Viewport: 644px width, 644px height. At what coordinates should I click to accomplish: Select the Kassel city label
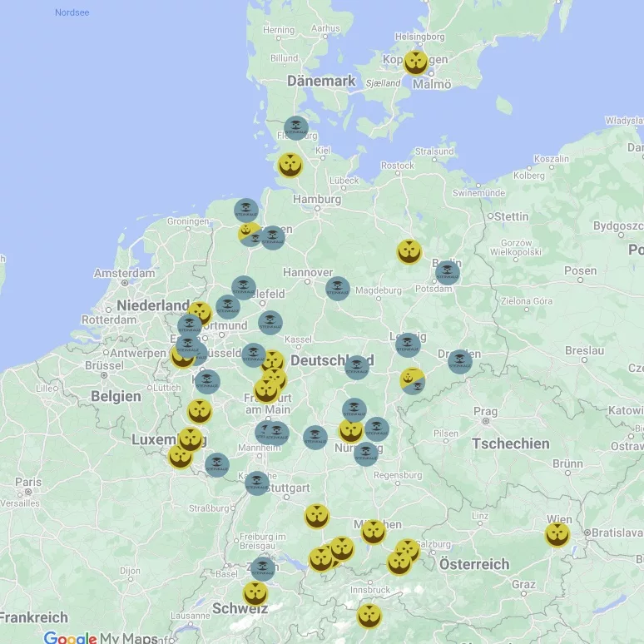point(298,339)
